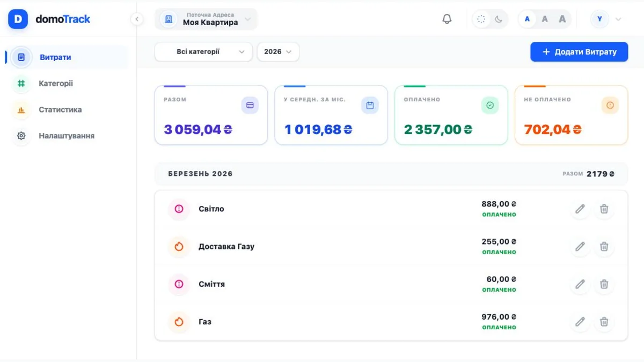Click the Налаштування gear icon

pos(21,136)
